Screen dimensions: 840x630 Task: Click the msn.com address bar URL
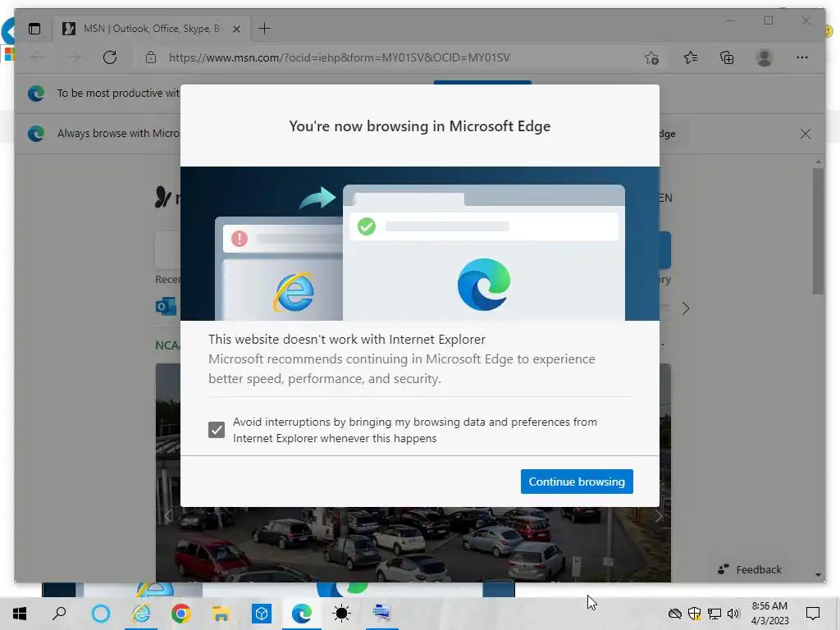click(x=339, y=57)
